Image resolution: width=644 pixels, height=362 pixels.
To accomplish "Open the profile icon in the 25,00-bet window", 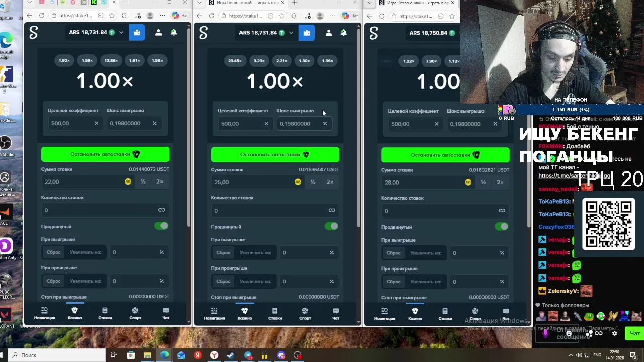I will coord(329,33).
